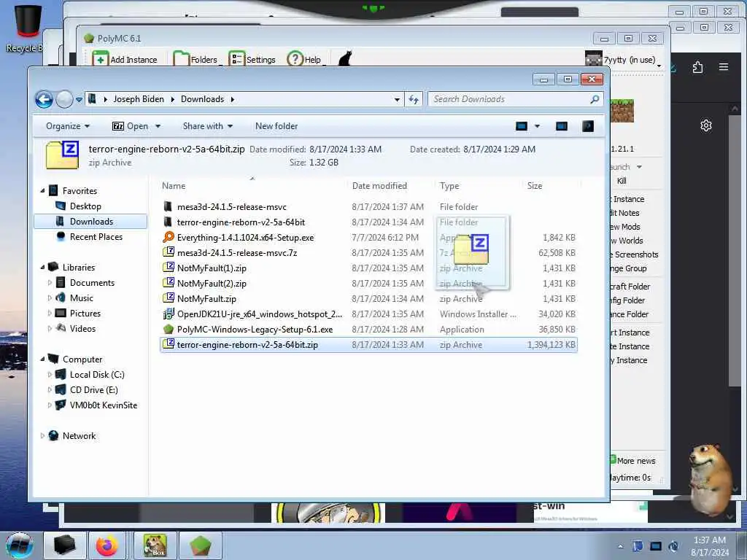Select the mesa3d-24.1.5-release-msvc folder
The image size is (747, 560).
point(231,207)
